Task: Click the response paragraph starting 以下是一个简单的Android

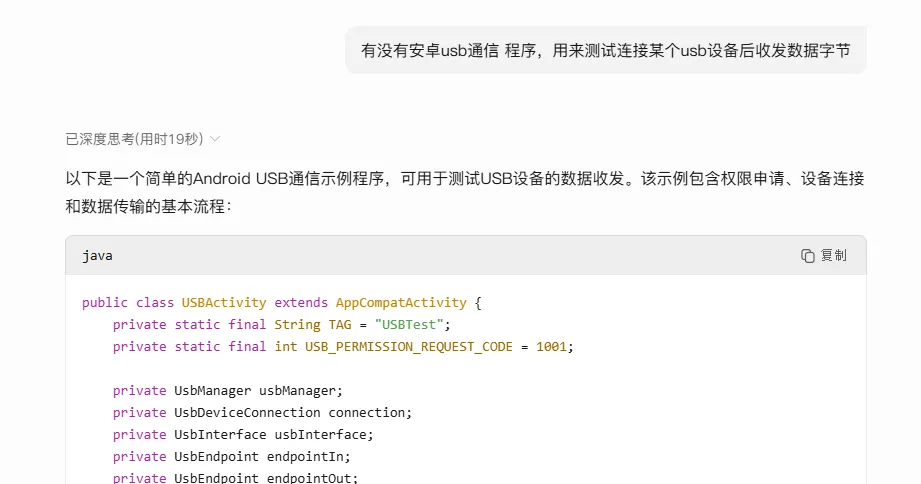Action: [x=465, y=192]
